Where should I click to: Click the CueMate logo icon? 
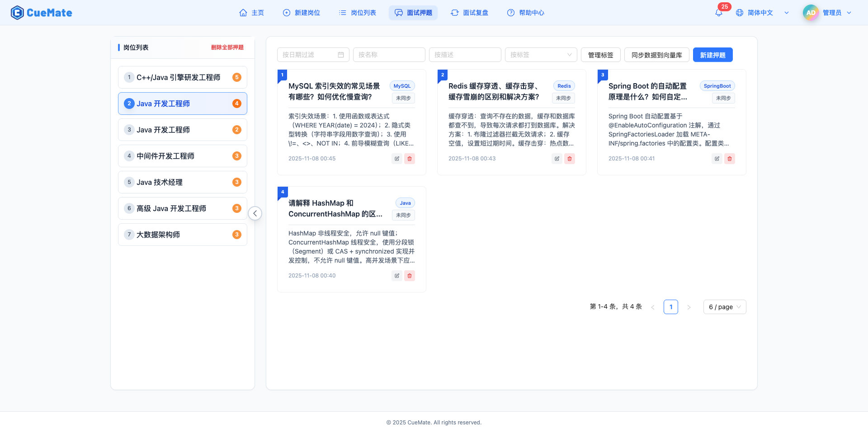coord(17,12)
